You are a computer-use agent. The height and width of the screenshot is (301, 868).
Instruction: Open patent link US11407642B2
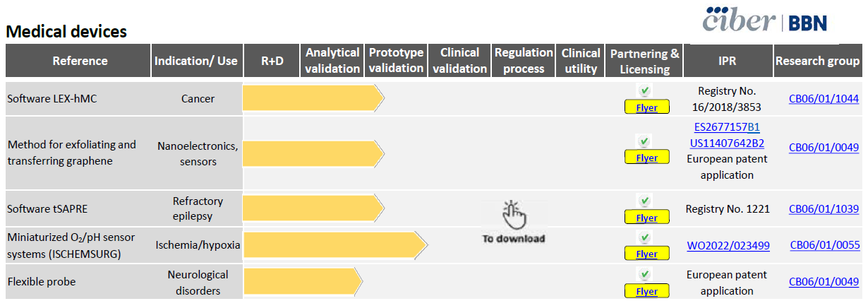[x=727, y=143]
